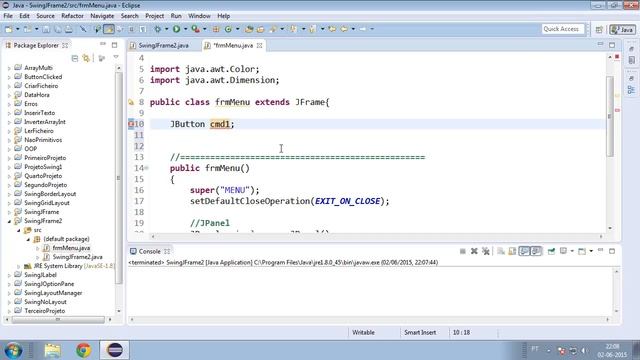Collapse the fold marker at line 14

coord(146,168)
